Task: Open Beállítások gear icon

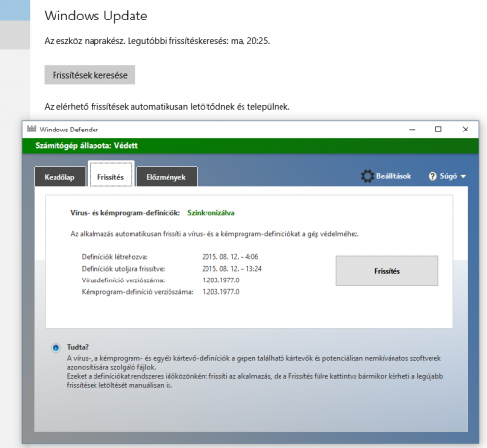Action: pyautogui.click(x=367, y=176)
